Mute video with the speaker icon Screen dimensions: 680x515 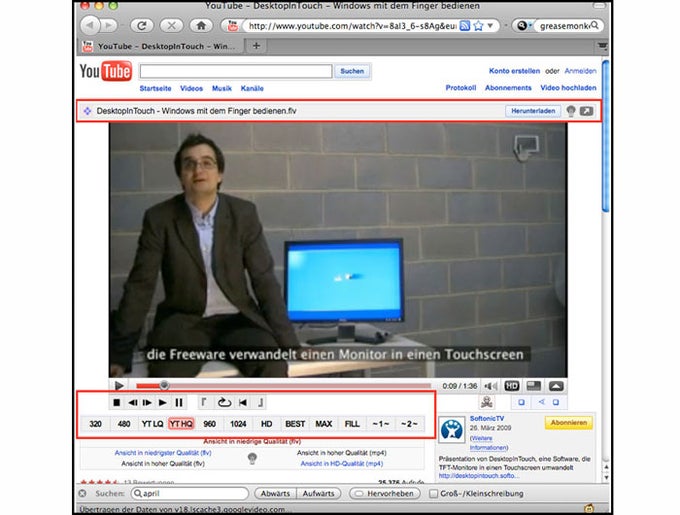tap(491, 386)
